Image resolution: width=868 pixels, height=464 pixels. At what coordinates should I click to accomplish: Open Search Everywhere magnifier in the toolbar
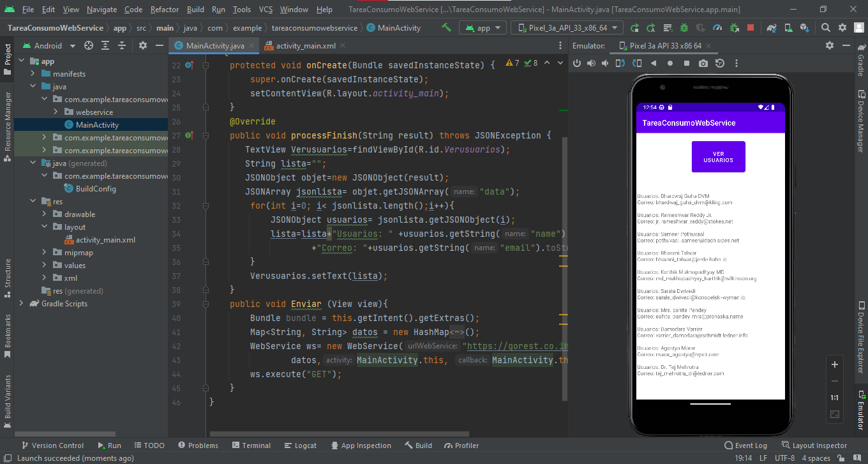pos(826,28)
